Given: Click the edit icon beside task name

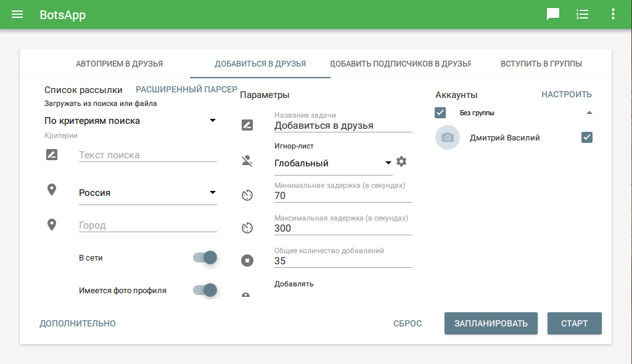Looking at the screenshot, I should (247, 125).
